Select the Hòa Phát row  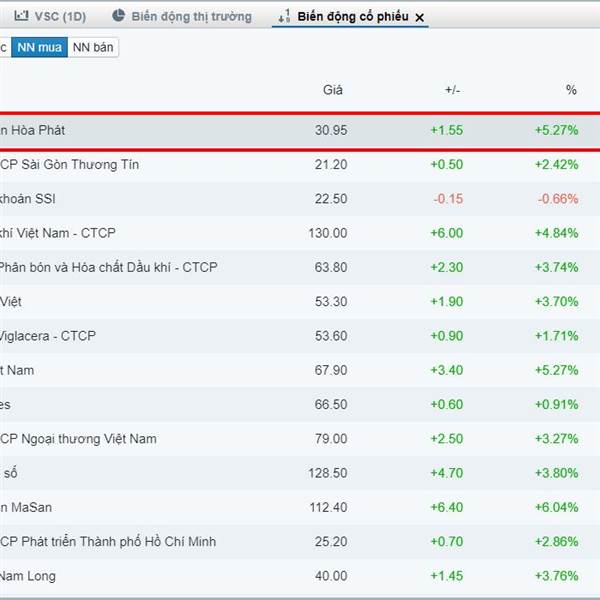[x=300, y=130]
